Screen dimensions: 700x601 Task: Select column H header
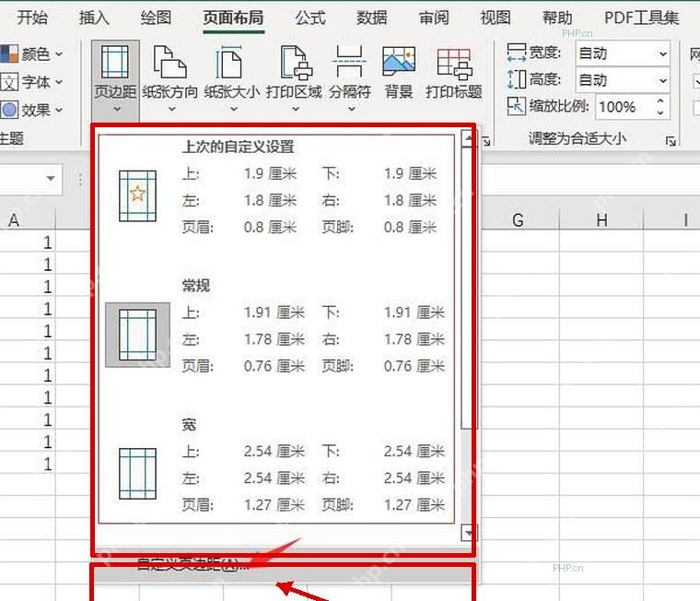click(x=601, y=220)
